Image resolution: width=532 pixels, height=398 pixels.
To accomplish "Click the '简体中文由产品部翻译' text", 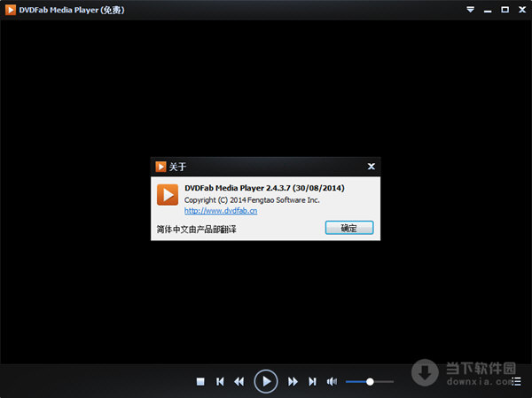I will (x=196, y=230).
